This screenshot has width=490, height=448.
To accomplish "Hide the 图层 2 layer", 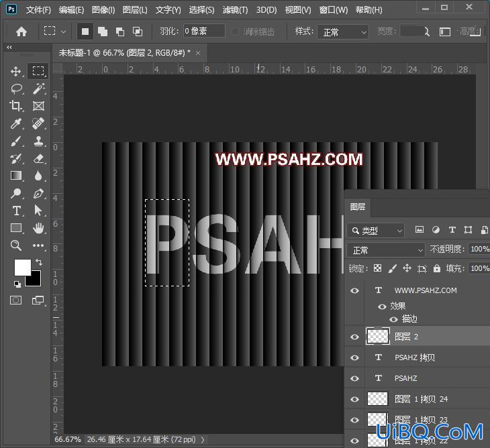I will pyautogui.click(x=354, y=337).
